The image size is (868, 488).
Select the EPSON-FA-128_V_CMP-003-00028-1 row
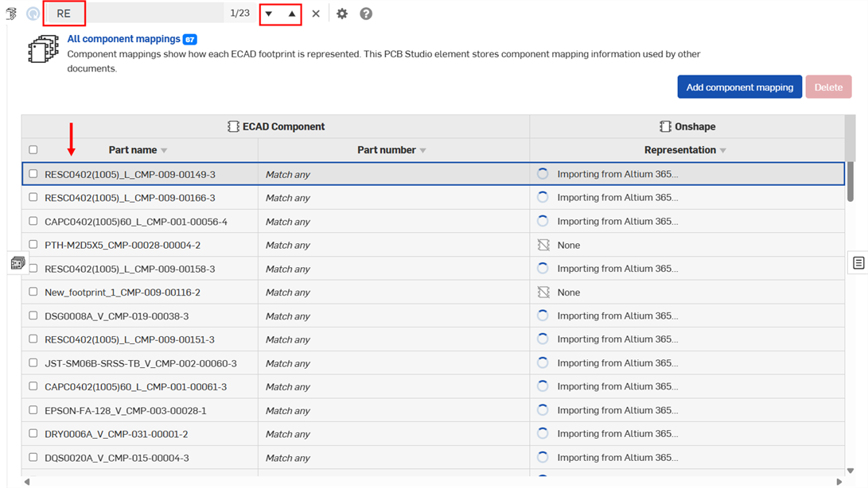click(126, 410)
